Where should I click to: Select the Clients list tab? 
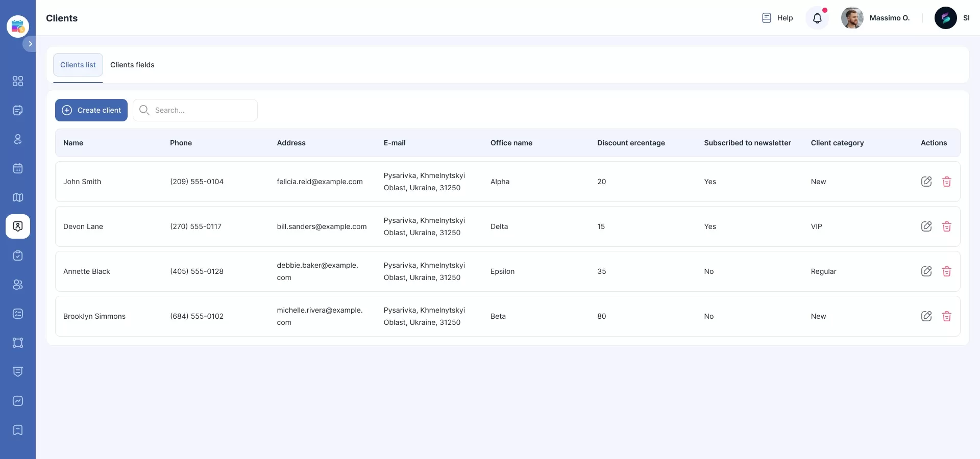point(78,65)
